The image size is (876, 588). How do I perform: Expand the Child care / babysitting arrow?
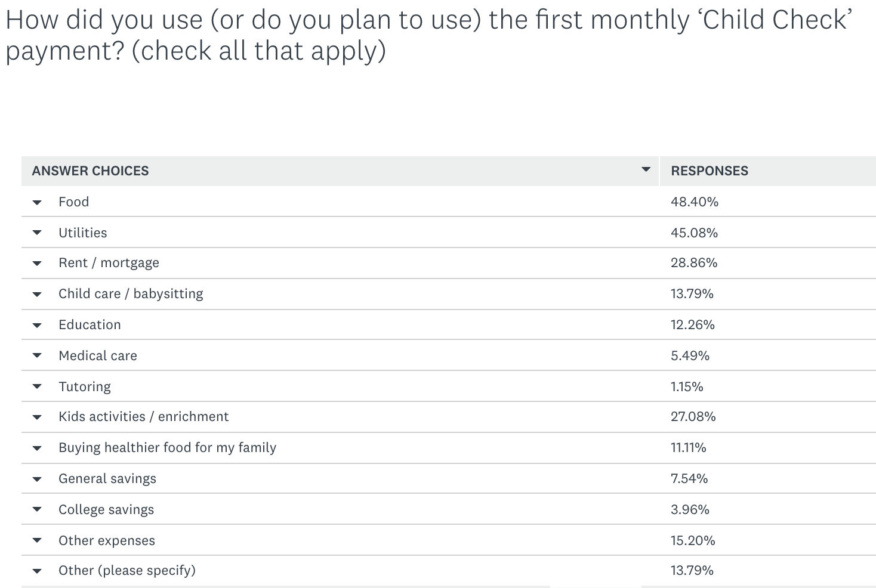point(37,294)
